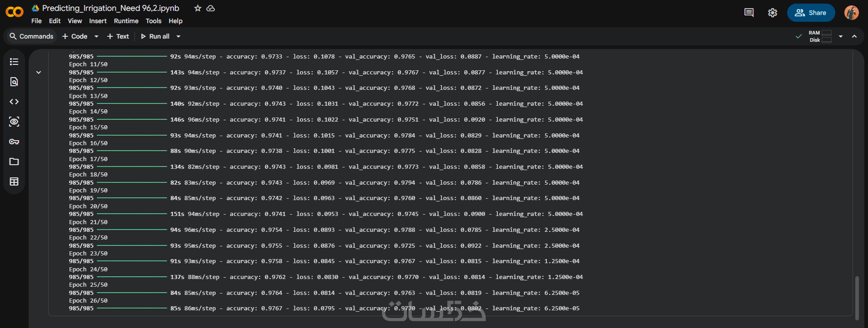The height and width of the screenshot is (328, 868).
Task: Click the Share button
Action: (x=811, y=13)
